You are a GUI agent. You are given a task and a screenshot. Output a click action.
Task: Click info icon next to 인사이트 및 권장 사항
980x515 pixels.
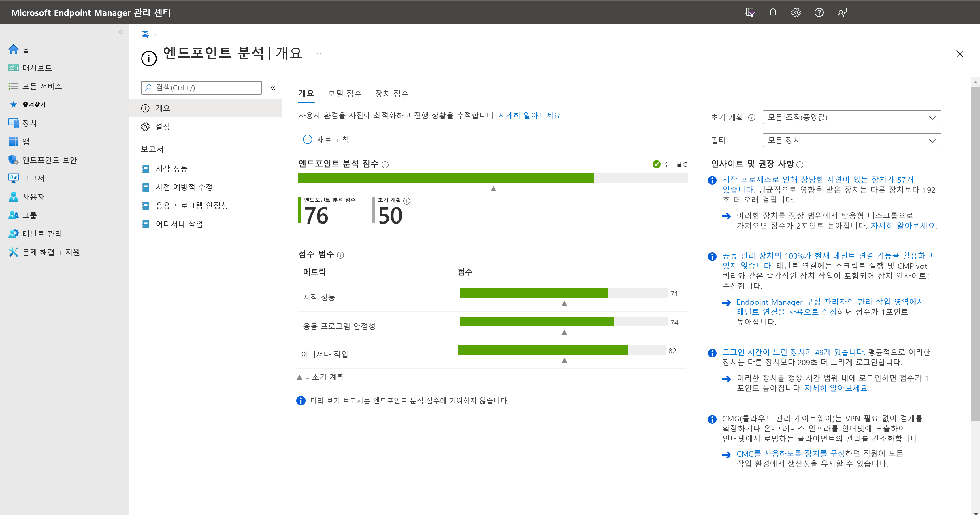click(800, 164)
